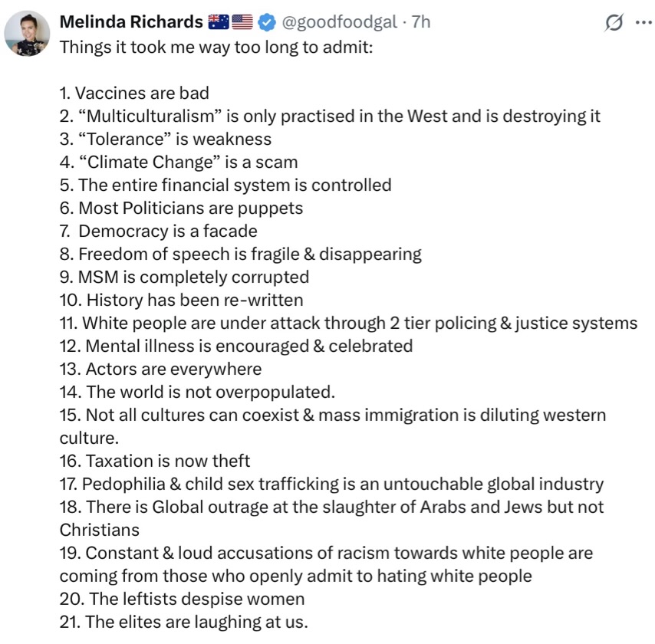
Task: Click the Grok slashed-circle icon
Action: tap(614, 23)
